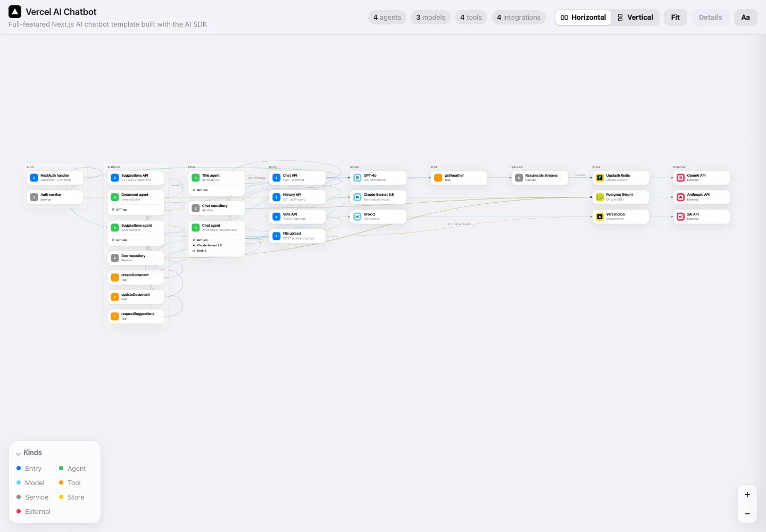The height and width of the screenshot is (532, 766).
Task: Zoom in with the plus button
Action: click(x=747, y=495)
